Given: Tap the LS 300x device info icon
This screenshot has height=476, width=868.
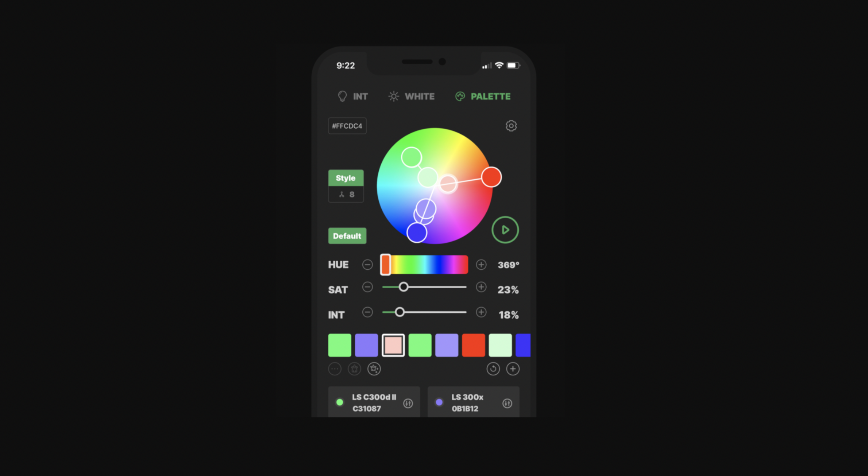Looking at the screenshot, I should tap(507, 403).
